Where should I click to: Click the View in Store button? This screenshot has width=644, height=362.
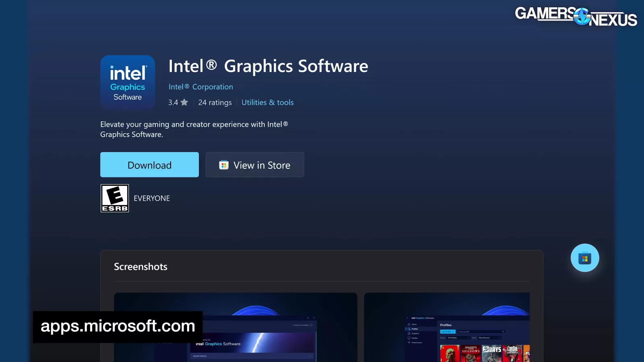click(255, 165)
